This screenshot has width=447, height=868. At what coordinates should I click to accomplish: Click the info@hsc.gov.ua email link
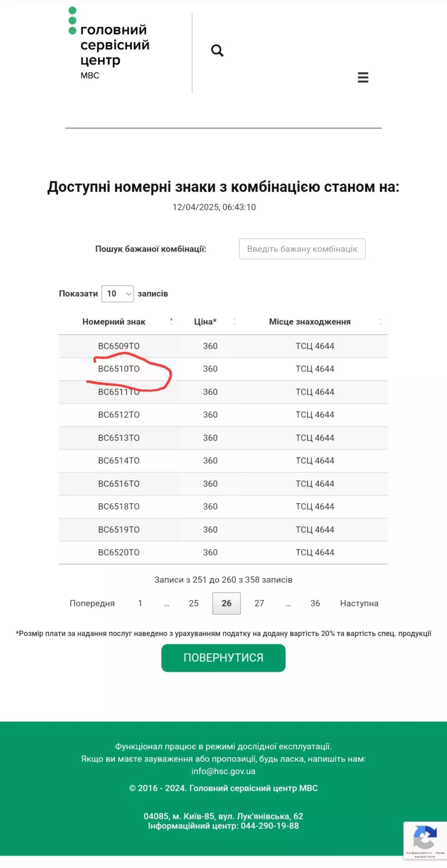223,771
